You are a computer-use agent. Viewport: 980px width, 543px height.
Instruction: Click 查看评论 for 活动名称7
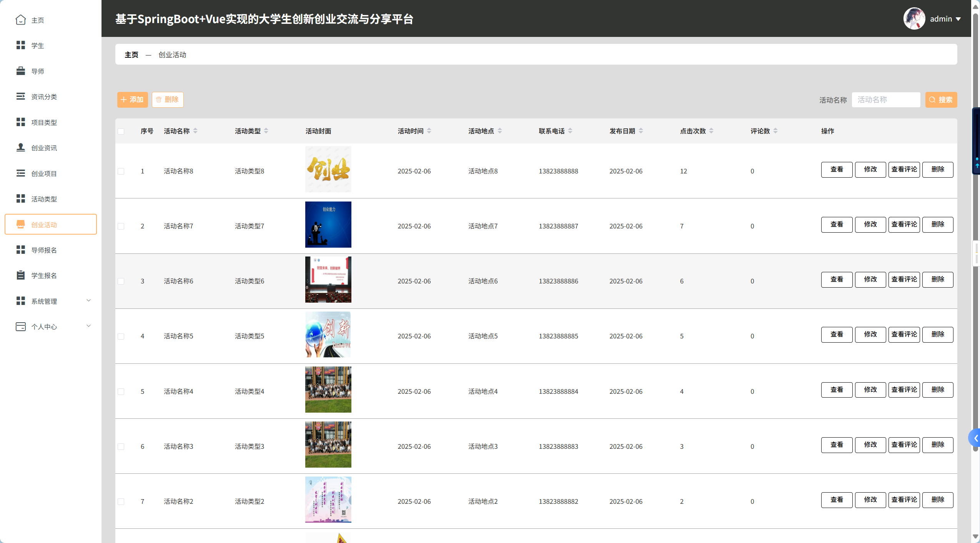pyautogui.click(x=904, y=224)
